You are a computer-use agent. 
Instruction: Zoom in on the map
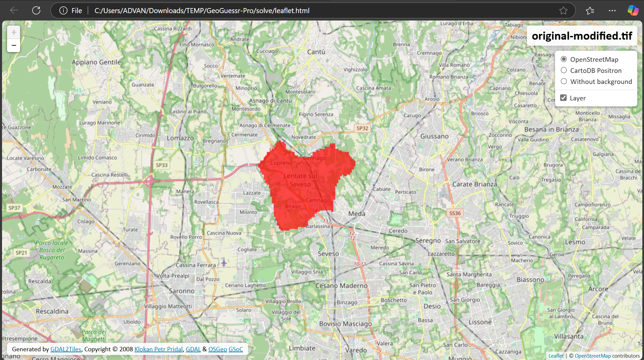coord(14,33)
